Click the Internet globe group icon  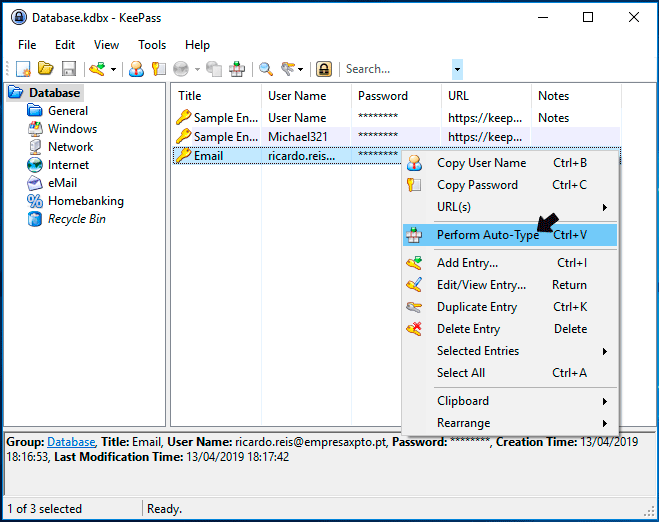(35, 165)
